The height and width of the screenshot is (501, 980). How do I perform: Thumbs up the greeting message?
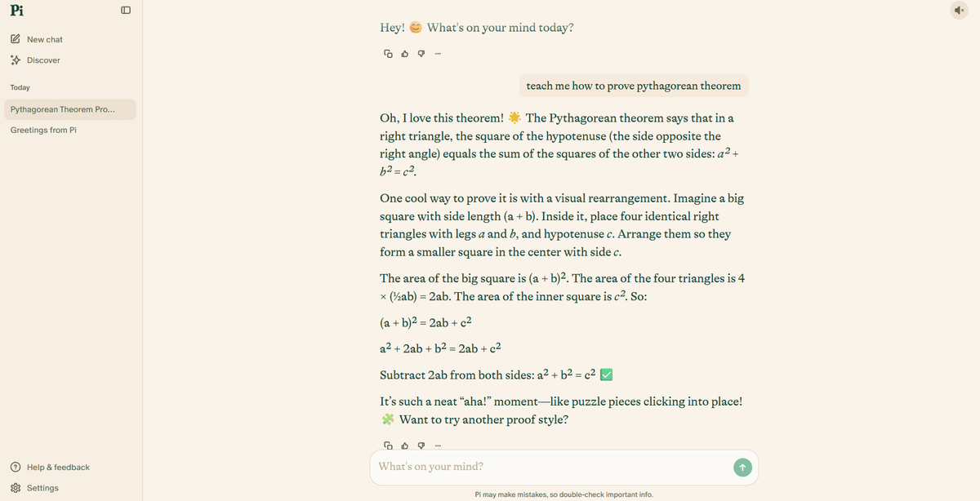(x=404, y=55)
